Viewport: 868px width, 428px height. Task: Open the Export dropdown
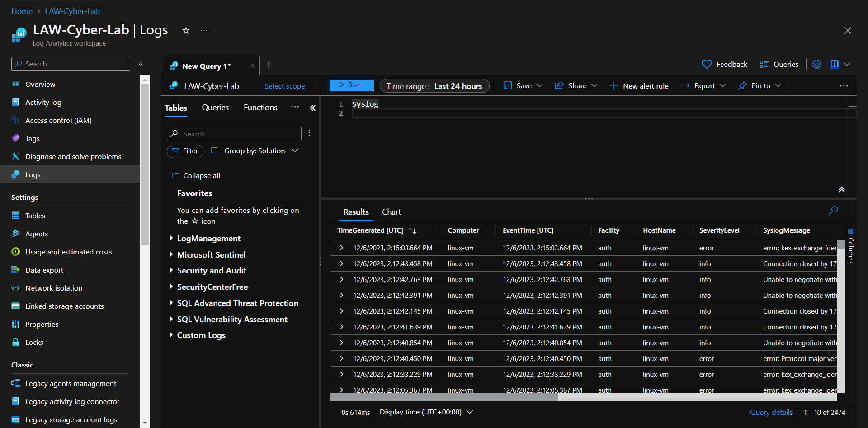click(722, 85)
